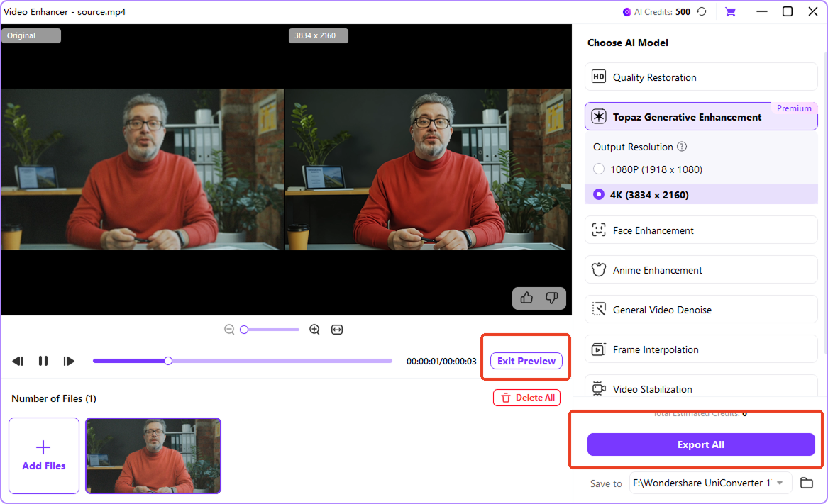Click the 00:00:01/00:00:03 time display
828x504 pixels.
tap(441, 361)
